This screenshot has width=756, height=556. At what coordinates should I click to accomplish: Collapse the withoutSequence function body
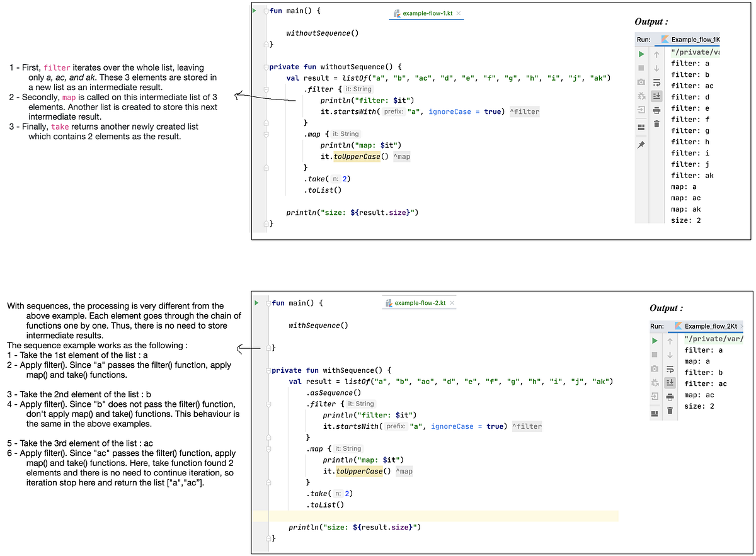point(265,67)
